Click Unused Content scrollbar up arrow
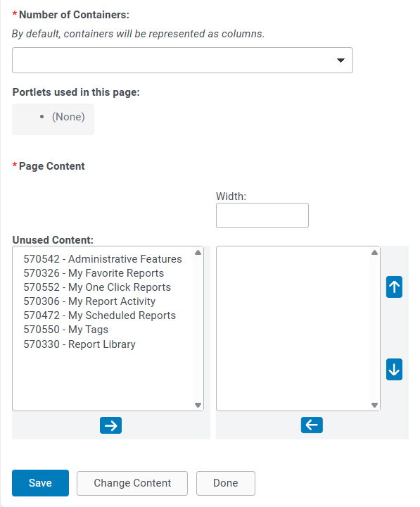 (198, 253)
